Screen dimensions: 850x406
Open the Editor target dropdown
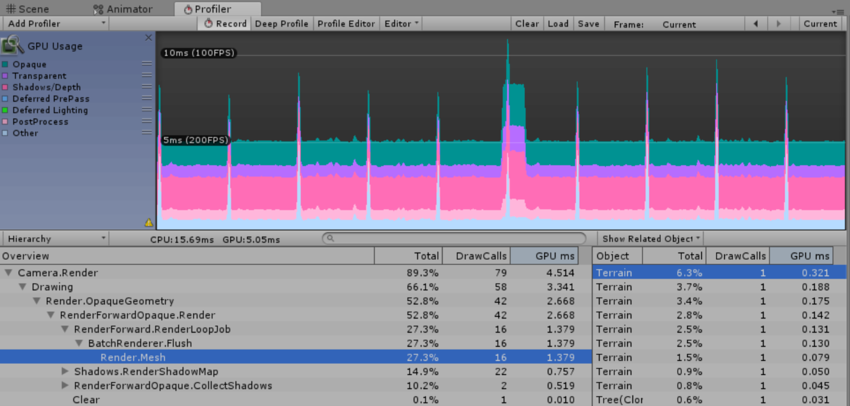pyautogui.click(x=401, y=24)
